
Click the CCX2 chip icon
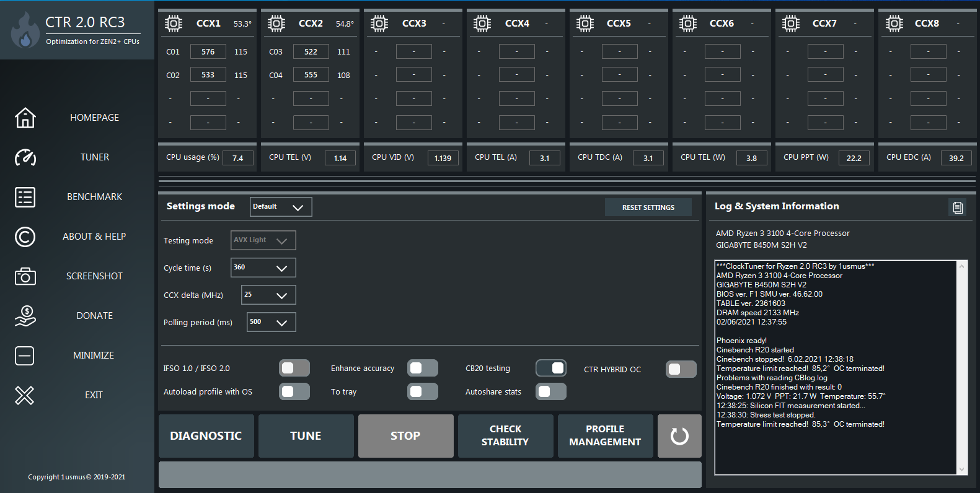[x=276, y=24]
